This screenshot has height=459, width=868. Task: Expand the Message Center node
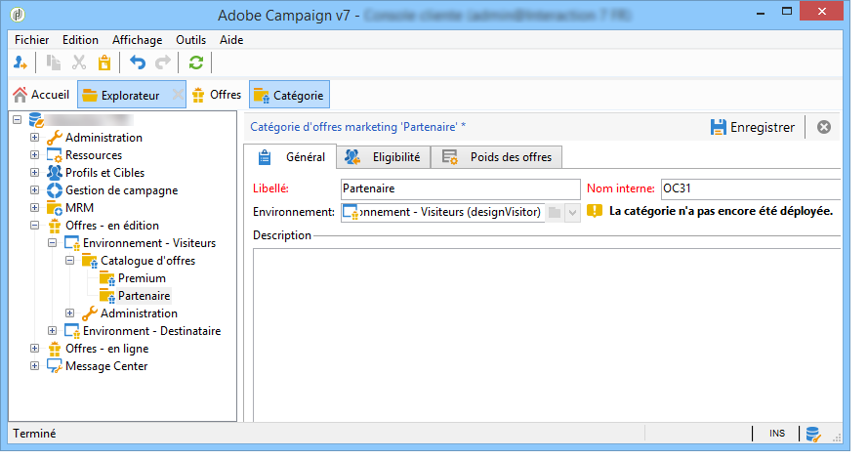pyautogui.click(x=34, y=366)
